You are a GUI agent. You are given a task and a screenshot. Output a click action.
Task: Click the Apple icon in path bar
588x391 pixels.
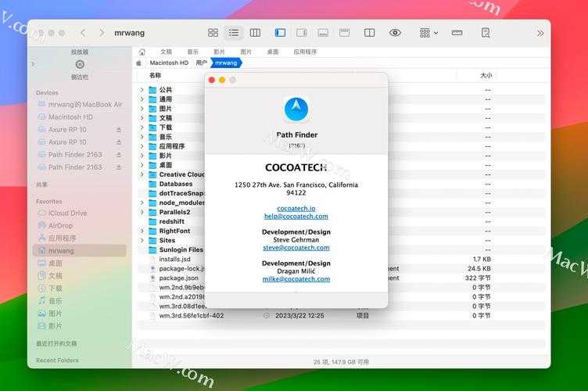pyautogui.click(x=138, y=63)
